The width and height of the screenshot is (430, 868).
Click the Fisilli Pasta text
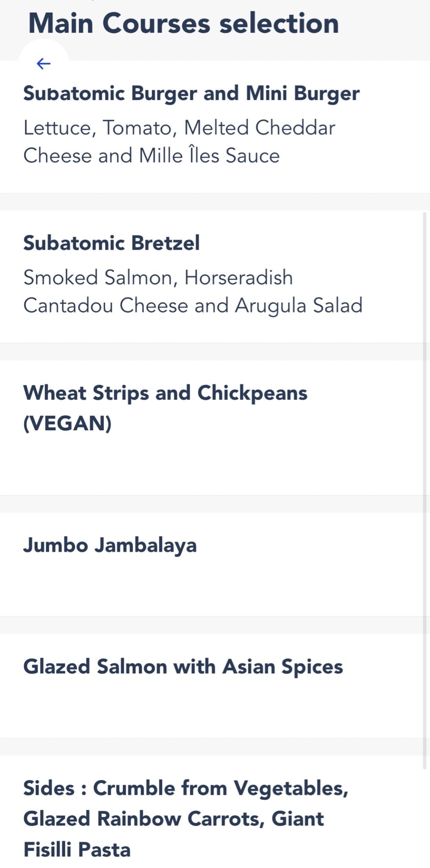(x=77, y=849)
